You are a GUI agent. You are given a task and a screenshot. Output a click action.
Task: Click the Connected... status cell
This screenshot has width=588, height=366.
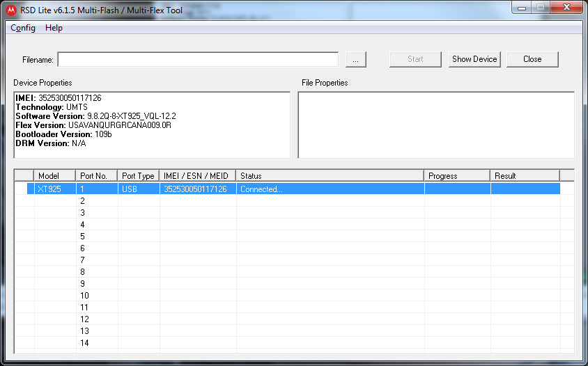point(330,189)
